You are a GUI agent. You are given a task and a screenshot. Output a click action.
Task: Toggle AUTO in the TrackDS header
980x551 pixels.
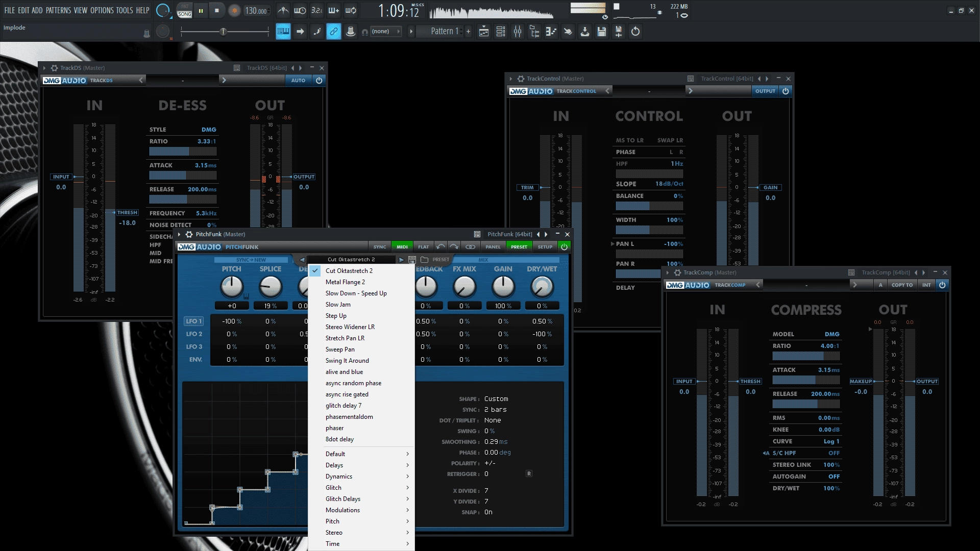(298, 80)
